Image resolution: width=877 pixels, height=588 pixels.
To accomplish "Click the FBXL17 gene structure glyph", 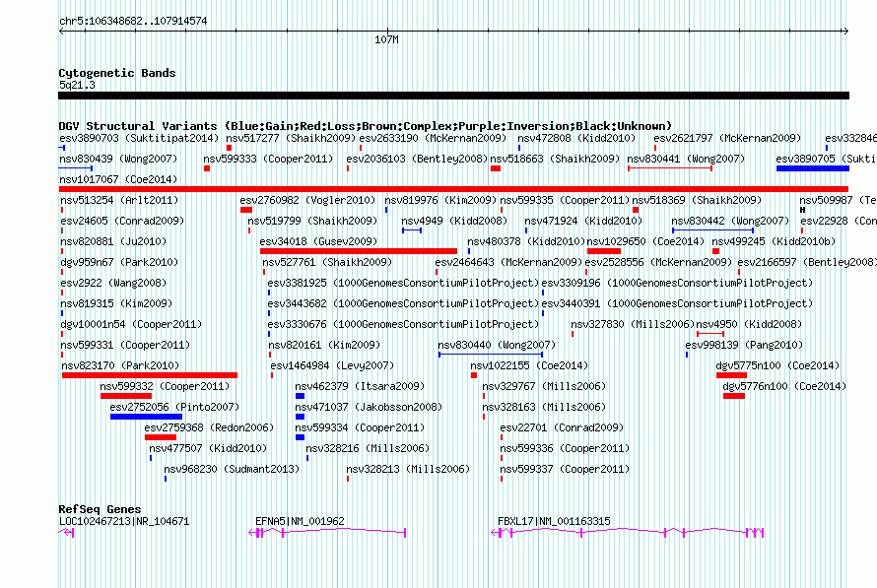I will pyautogui.click(x=628, y=533).
